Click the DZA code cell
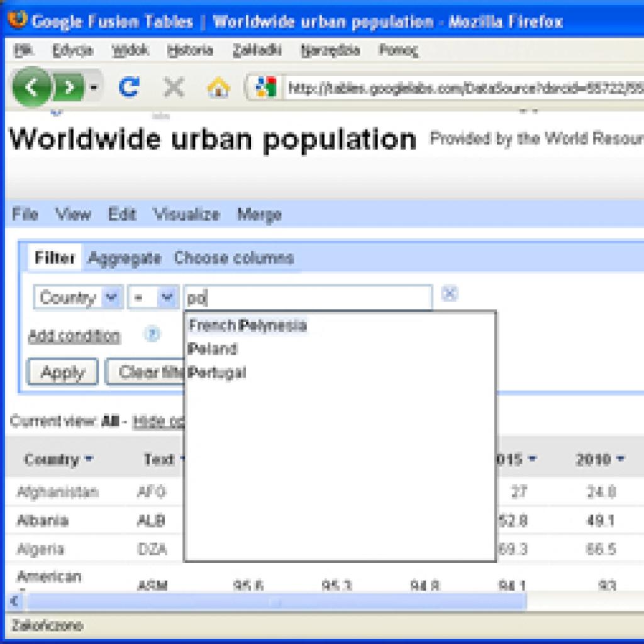644x644 pixels. coord(152,549)
